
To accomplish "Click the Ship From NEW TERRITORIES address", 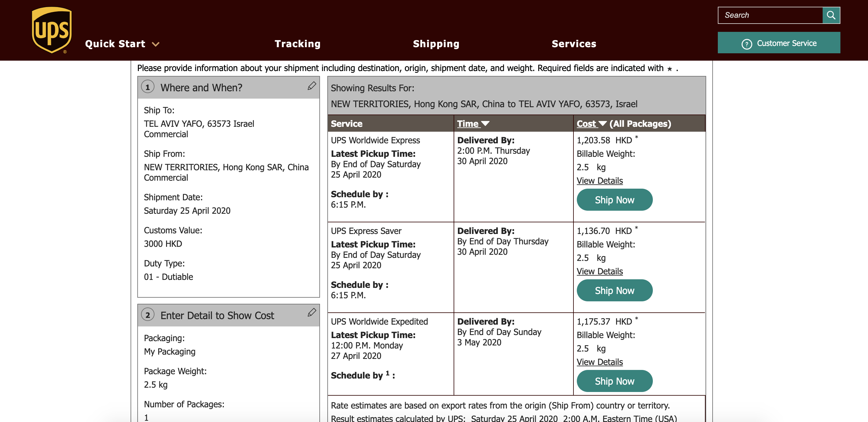I will point(226,168).
